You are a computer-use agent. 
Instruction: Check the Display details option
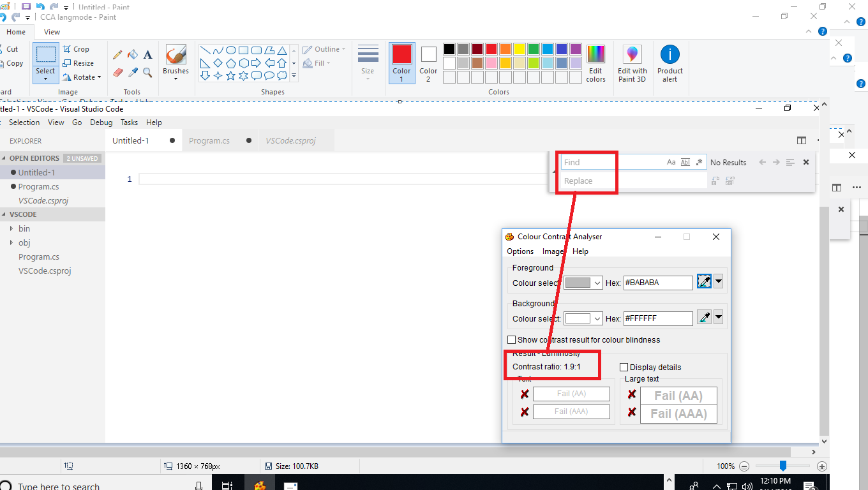coord(624,367)
